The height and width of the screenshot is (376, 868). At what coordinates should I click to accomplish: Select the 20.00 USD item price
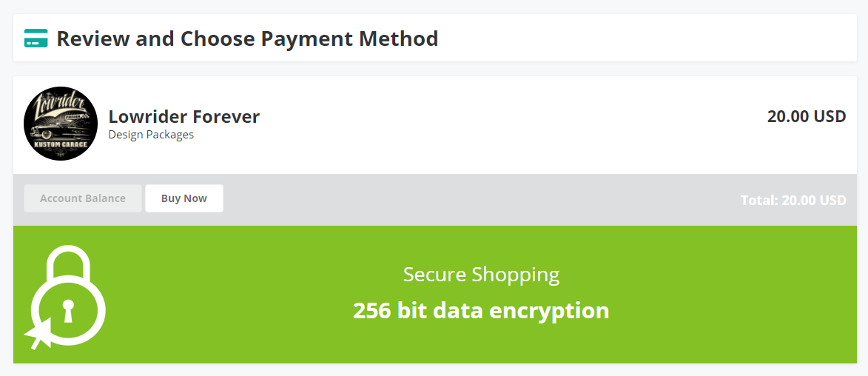tap(806, 116)
